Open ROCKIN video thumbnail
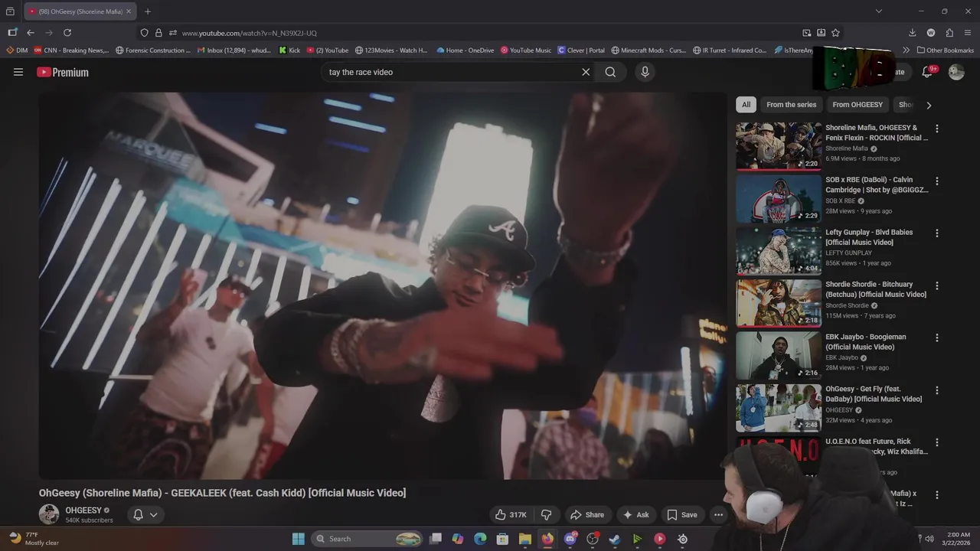980x551 pixels. pyautogui.click(x=779, y=145)
